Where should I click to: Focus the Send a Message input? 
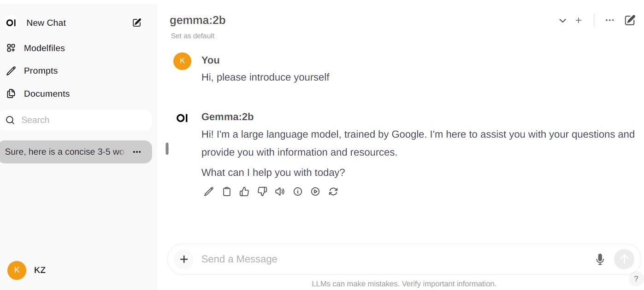click(394, 259)
